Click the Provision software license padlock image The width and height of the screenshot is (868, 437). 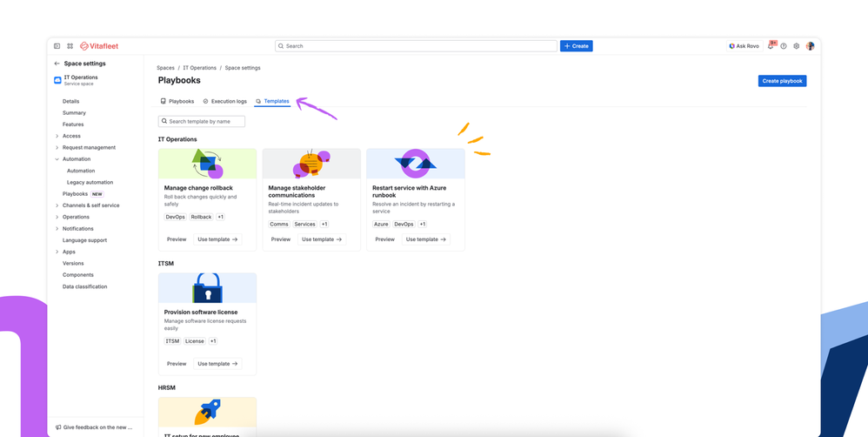click(x=208, y=288)
